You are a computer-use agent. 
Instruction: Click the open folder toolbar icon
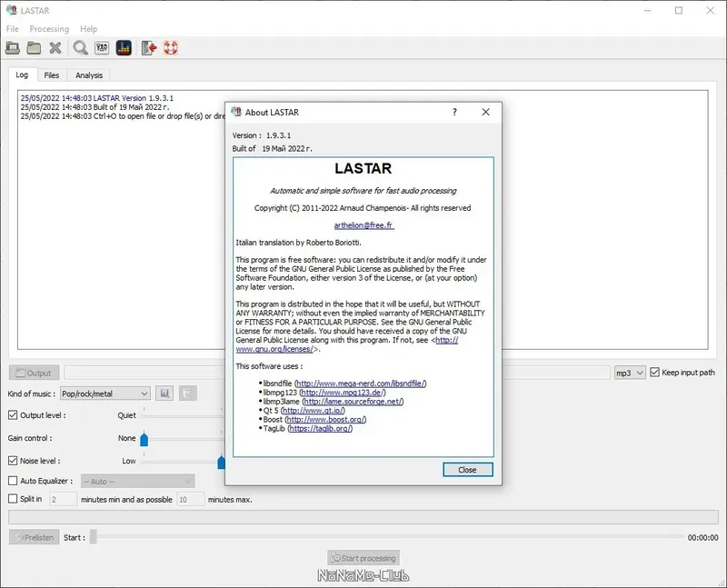[34, 48]
